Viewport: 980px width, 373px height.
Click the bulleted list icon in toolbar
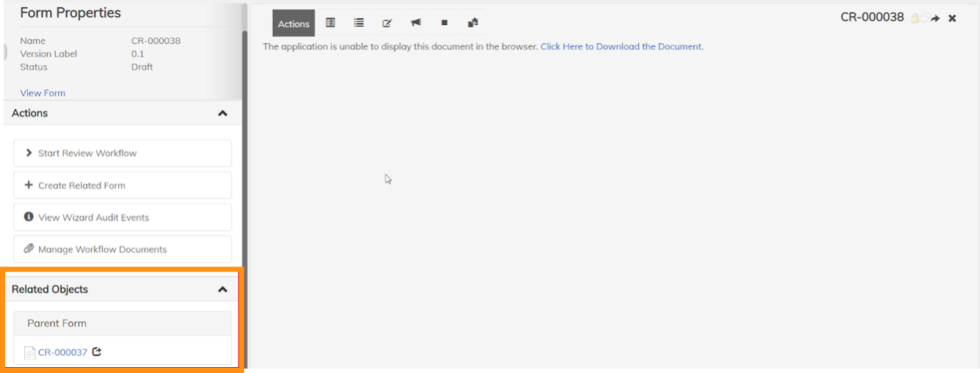pyautogui.click(x=359, y=23)
